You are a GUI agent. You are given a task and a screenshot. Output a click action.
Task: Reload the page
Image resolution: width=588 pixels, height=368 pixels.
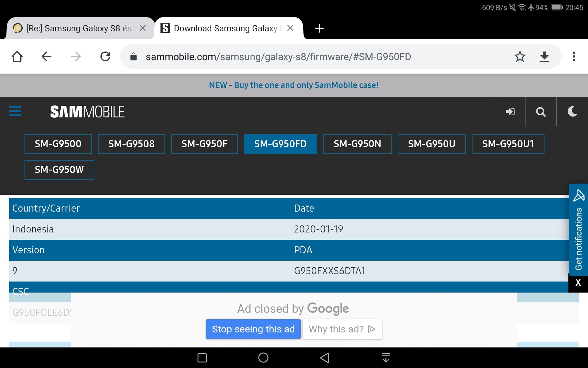(x=105, y=56)
